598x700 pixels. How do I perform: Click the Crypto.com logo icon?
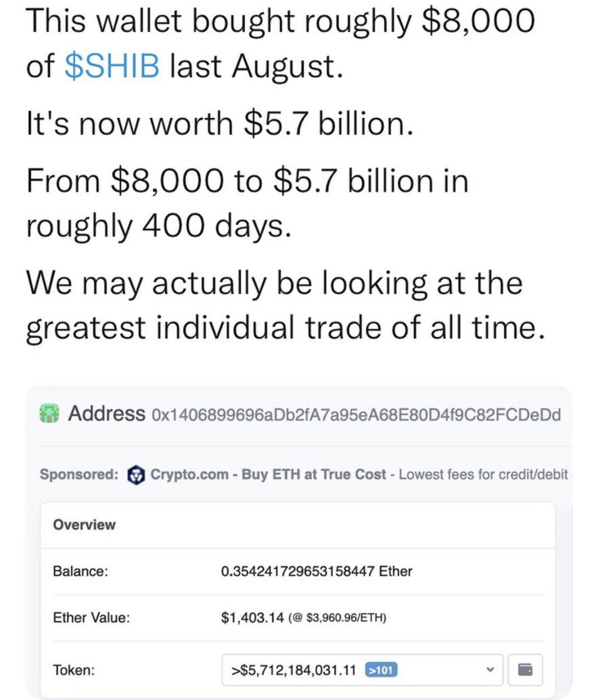[136, 475]
